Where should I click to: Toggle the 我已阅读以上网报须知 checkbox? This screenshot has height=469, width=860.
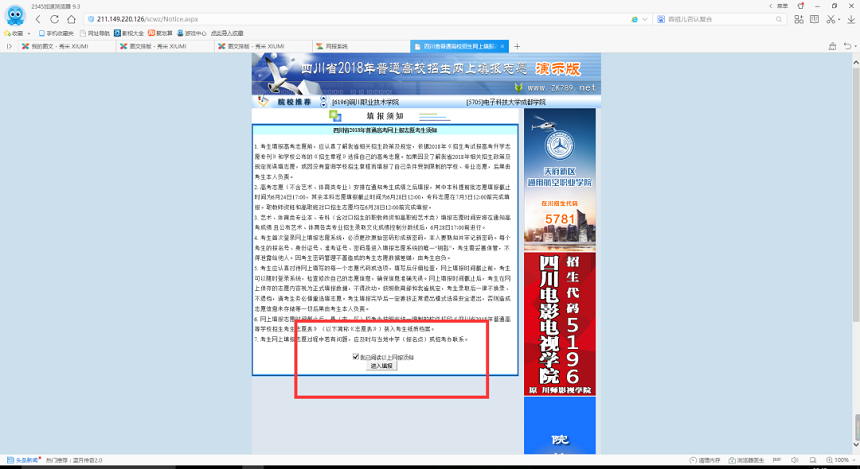pos(356,357)
